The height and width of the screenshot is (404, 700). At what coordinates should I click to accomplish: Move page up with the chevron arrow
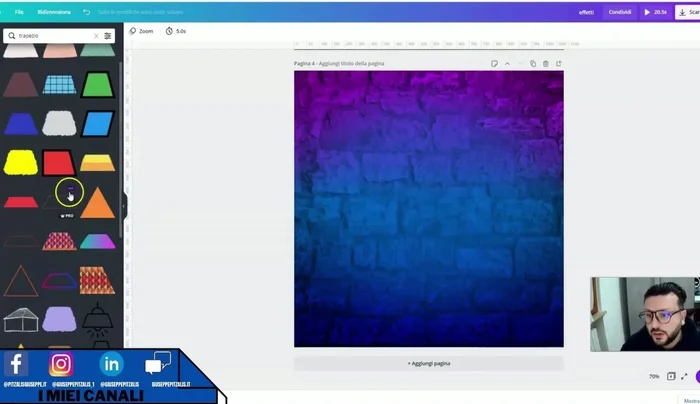[x=507, y=63]
